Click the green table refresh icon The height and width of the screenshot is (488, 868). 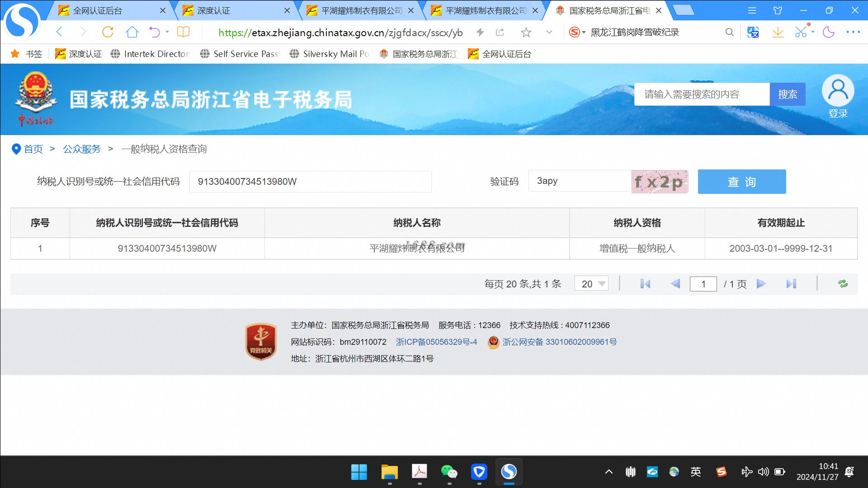pos(843,284)
